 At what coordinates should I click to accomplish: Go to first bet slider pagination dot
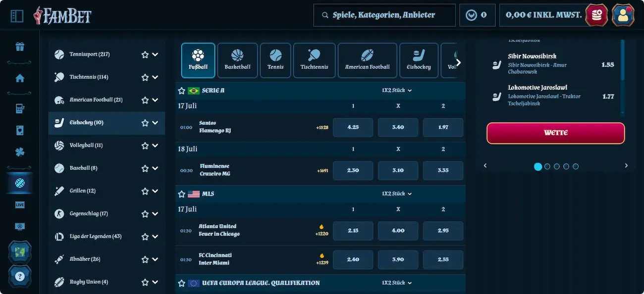pos(538,167)
